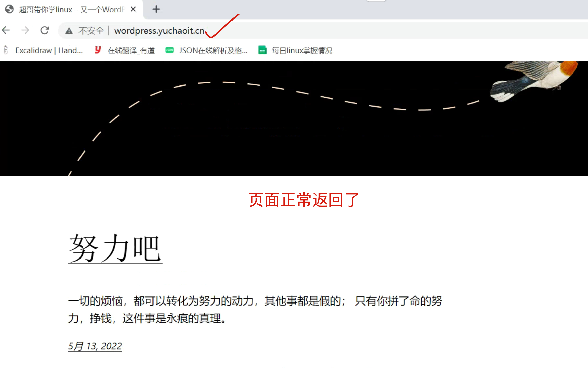
Task: Select the 超哥带你学linux tab
Action: (x=71, y=9)
